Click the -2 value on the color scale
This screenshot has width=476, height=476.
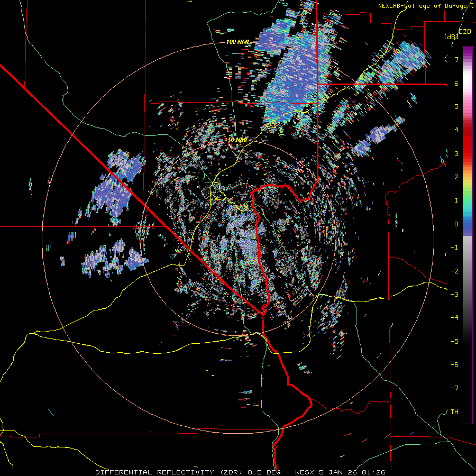(454, 271)
